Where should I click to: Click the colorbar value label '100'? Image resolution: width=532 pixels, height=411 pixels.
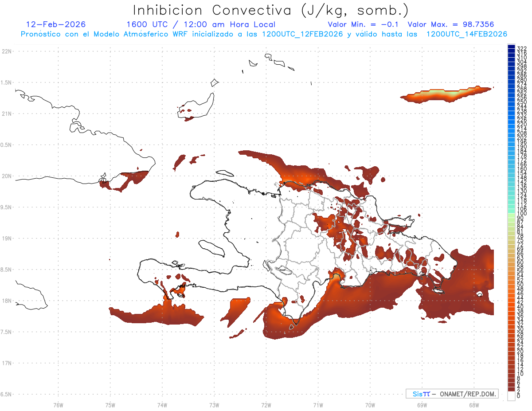[522, 213]
